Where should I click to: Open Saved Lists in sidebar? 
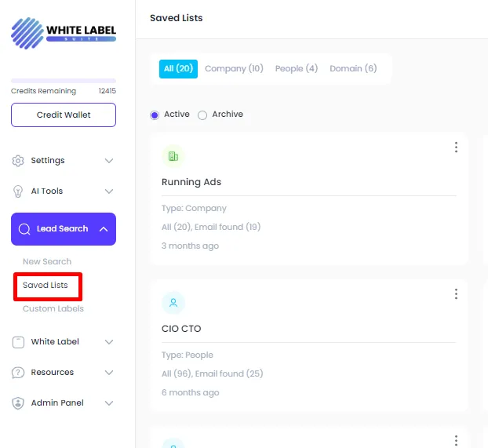click(46, 285)
